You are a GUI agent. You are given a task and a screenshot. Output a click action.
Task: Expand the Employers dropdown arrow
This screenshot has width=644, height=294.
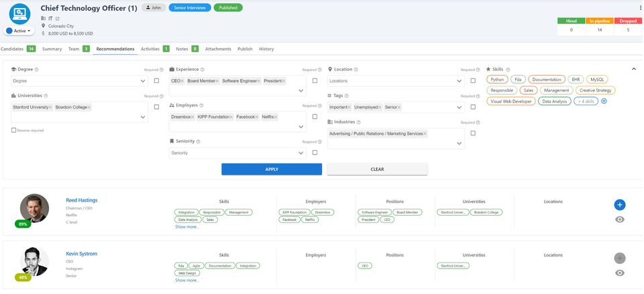coord(301,127)
